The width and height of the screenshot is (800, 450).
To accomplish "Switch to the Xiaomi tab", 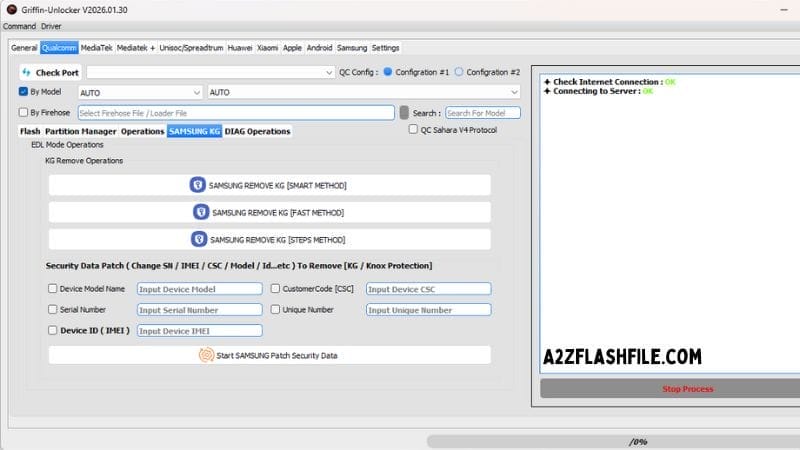I will [x=267, y=47].
